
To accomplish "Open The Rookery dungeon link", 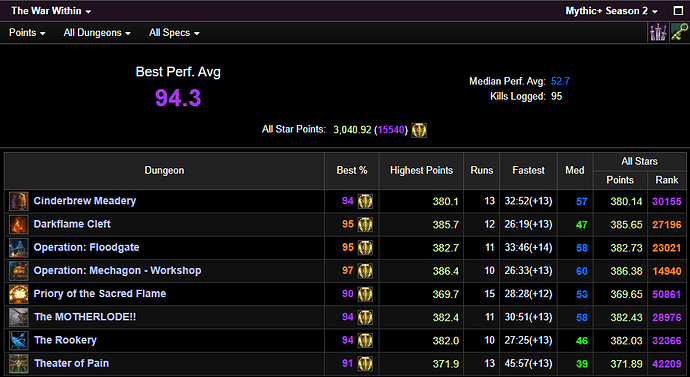I will [x=65, y=340].
